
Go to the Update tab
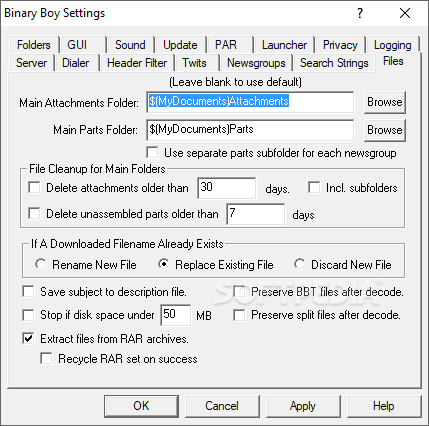(180, 45)
